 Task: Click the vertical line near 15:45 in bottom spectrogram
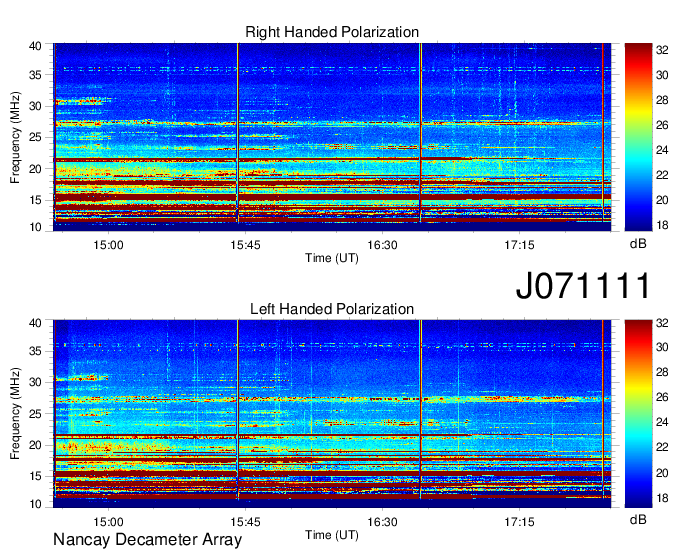point(238,409)
